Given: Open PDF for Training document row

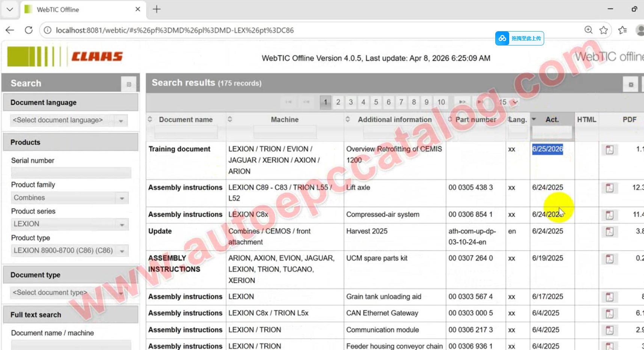Looking at the screenshot, I should 609,150.
